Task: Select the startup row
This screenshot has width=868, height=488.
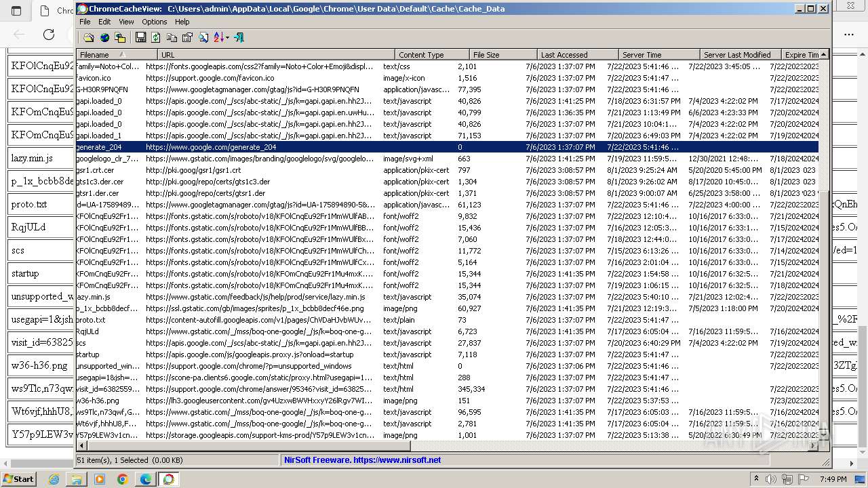Action: (x=447, y=354)
